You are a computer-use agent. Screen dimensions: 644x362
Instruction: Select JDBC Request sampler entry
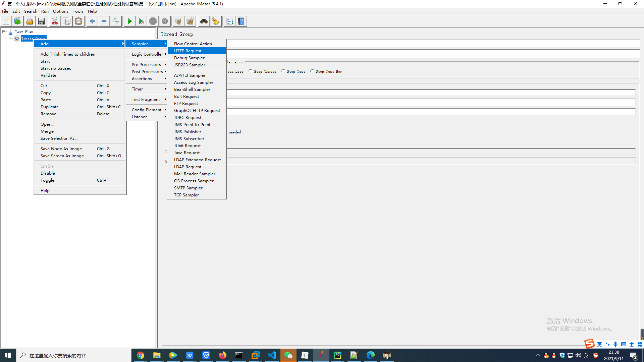coord(188,118)
